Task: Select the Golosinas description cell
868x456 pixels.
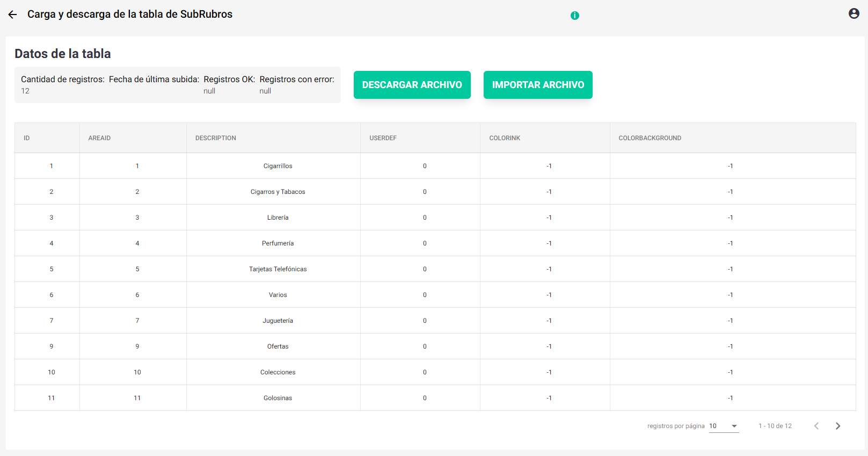Action: coord(273,398)
